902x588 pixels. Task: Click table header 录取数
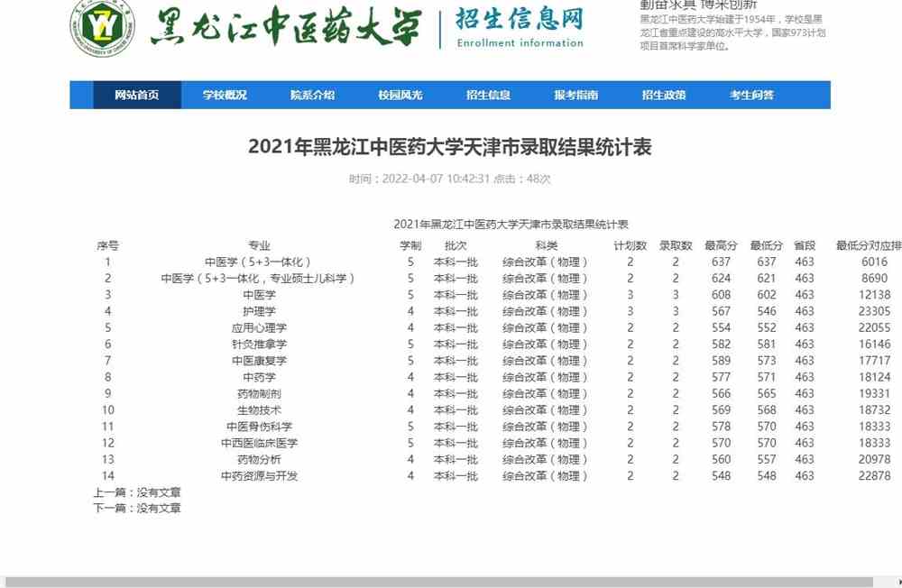tap(676, 245)
